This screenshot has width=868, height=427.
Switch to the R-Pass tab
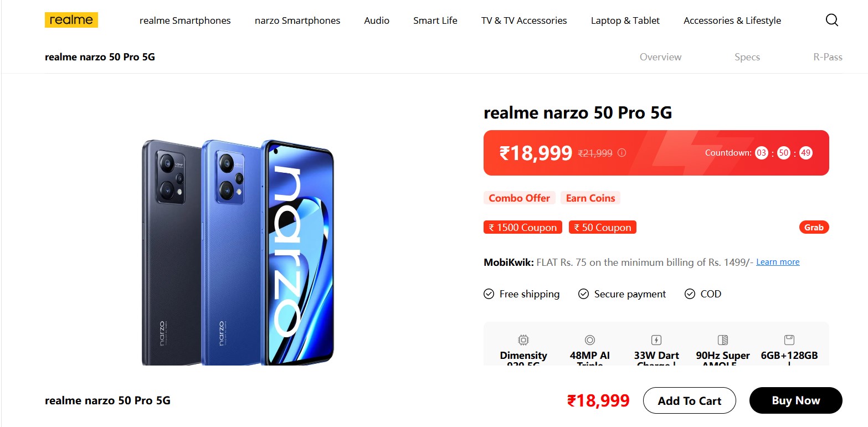pyautogui.click(x=828, y=57)
